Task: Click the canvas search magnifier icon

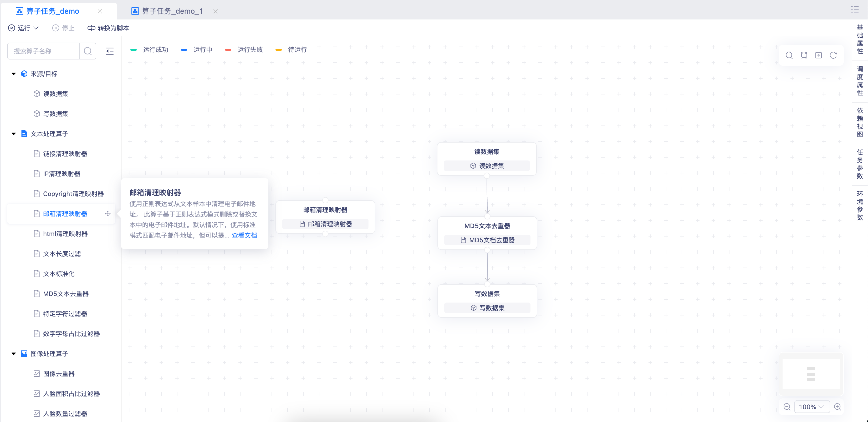Action: point(789,55)
